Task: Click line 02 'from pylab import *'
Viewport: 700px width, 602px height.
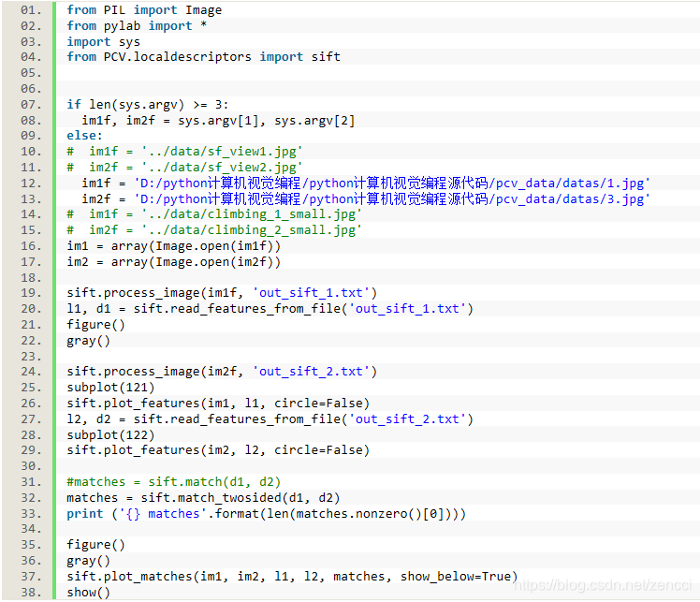Action: [x=137, y=26]
